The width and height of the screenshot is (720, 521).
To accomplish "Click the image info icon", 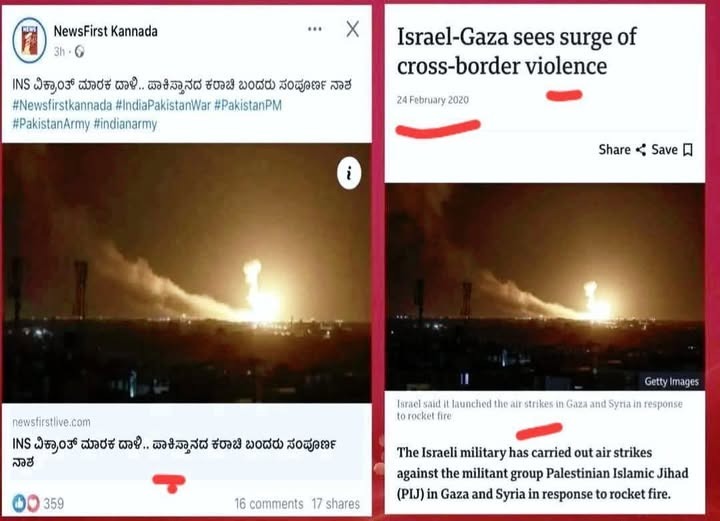I will coord(349,174).
